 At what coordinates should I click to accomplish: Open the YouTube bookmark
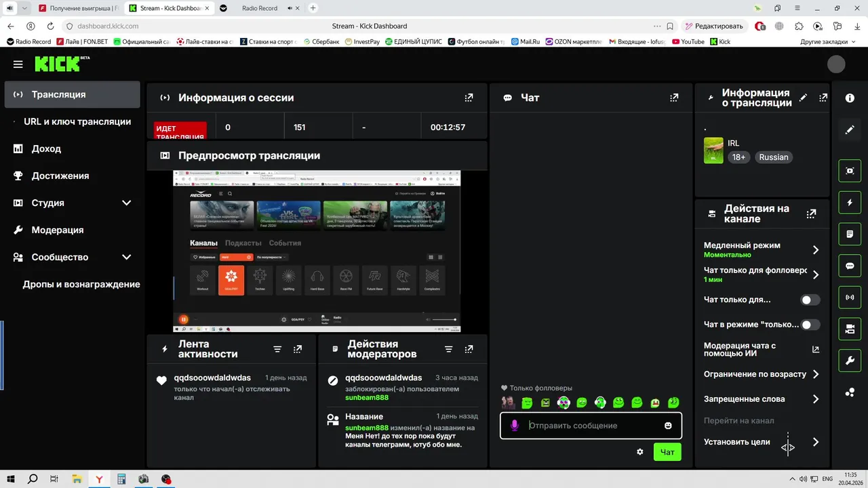[688, 41]
